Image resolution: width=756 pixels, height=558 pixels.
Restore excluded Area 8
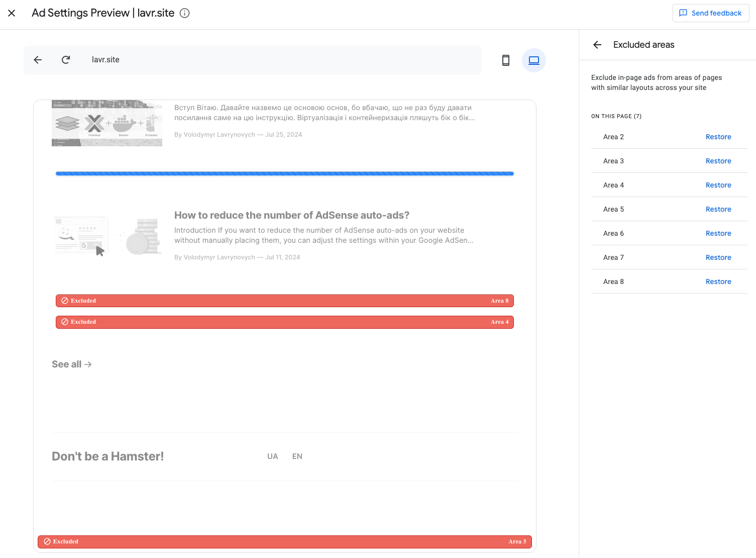tap(718, 282)
